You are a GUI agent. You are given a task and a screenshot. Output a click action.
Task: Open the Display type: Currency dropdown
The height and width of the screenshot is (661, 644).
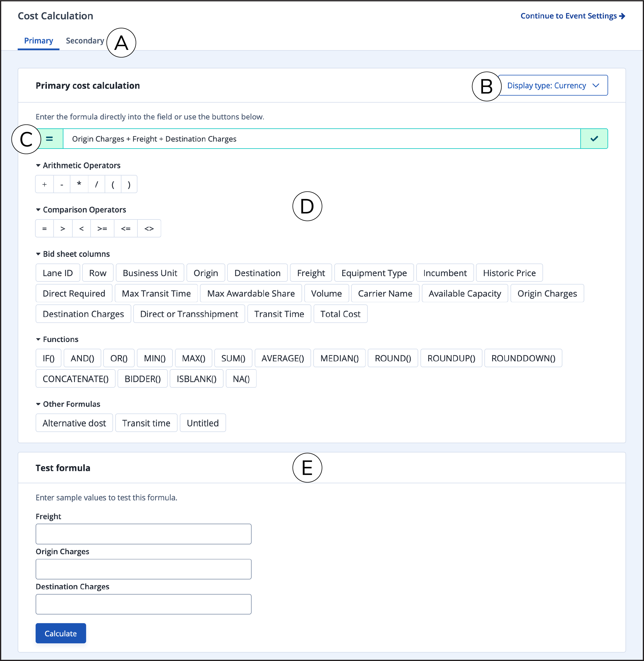(x=553, y=85)
